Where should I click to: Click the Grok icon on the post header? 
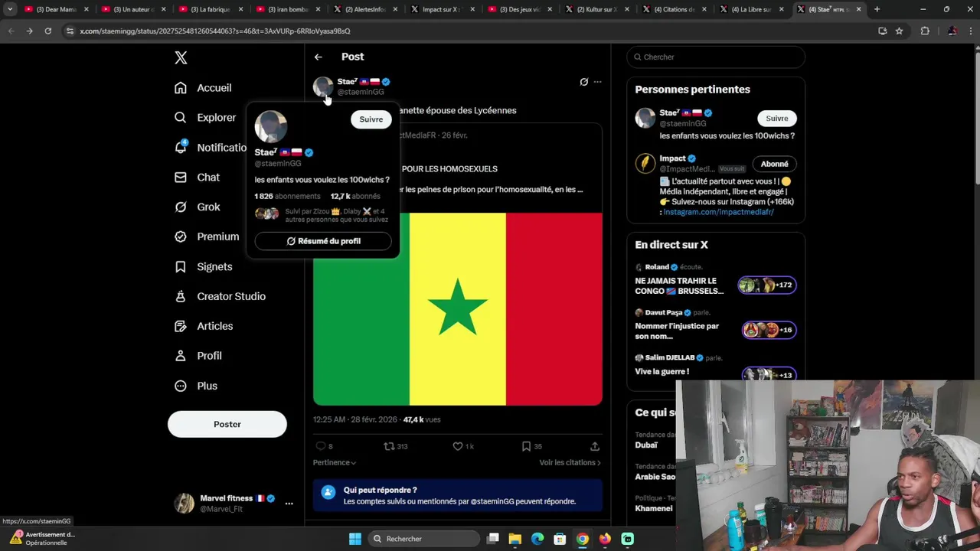pos(584,82)
